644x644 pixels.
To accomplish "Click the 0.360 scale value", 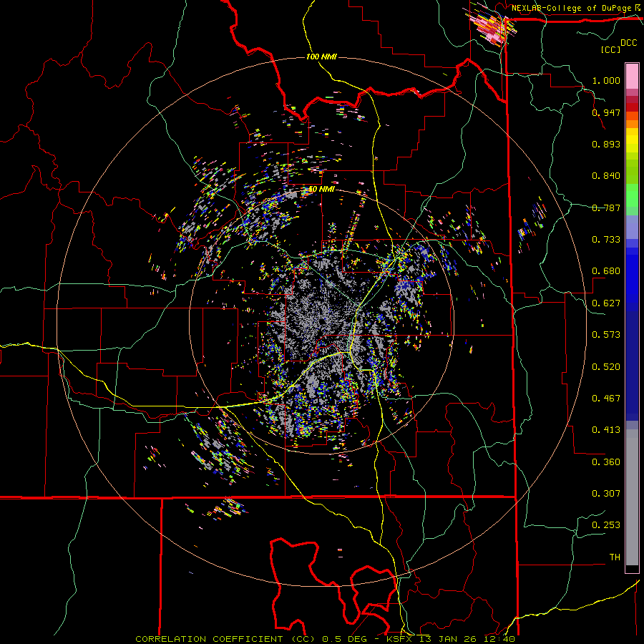I will [x=606, y=462].
